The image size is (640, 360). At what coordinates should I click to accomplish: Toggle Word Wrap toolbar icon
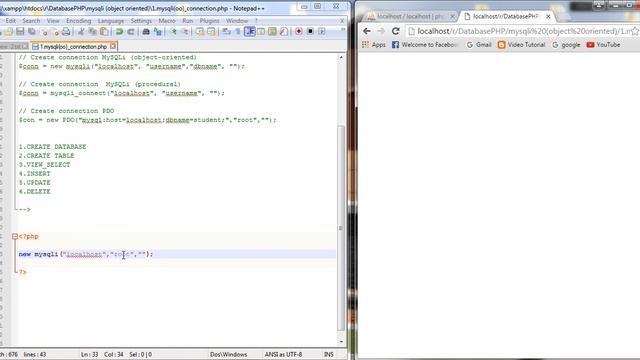pyautogui.click(x=227, y=31)
